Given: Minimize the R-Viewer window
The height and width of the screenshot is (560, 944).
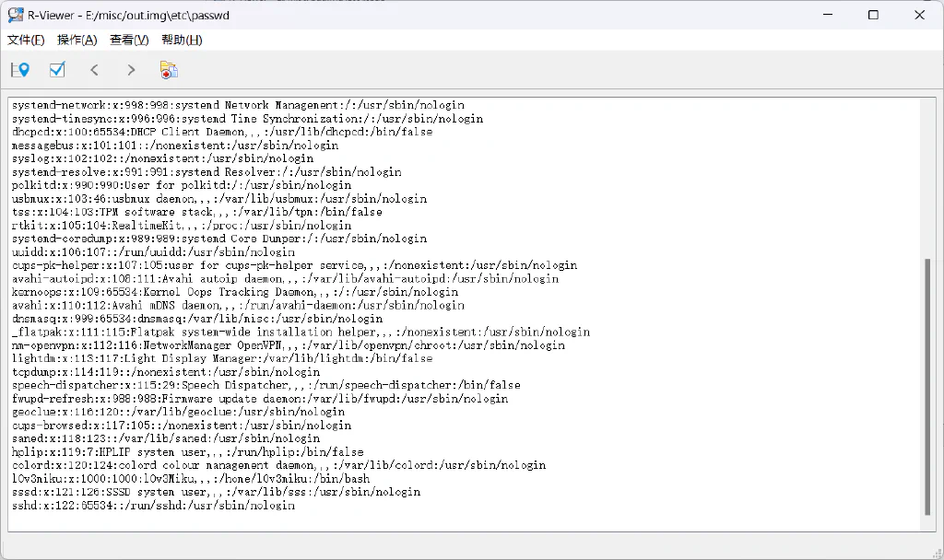Looking at the screenshot, I should point(828,15).
